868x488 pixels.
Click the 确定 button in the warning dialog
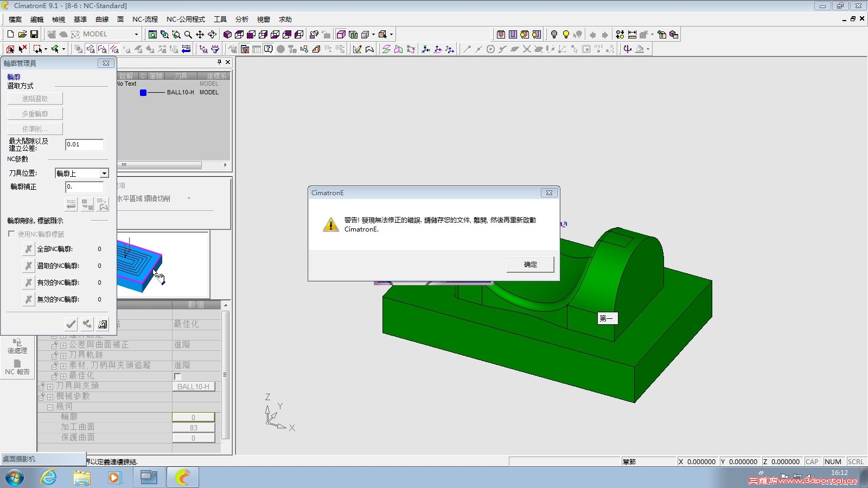[530, 265]
